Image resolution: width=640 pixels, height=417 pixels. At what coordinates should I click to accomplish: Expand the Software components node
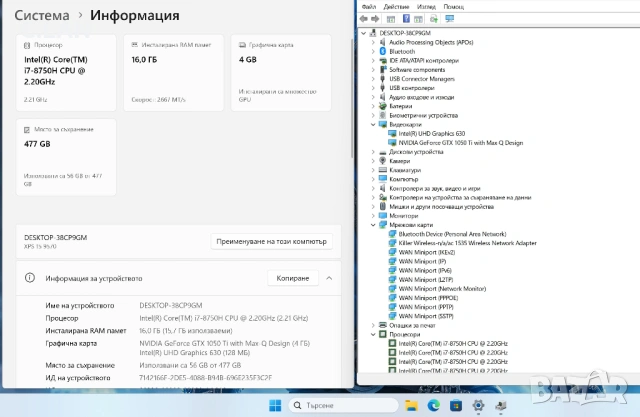(x=373, y=70)
